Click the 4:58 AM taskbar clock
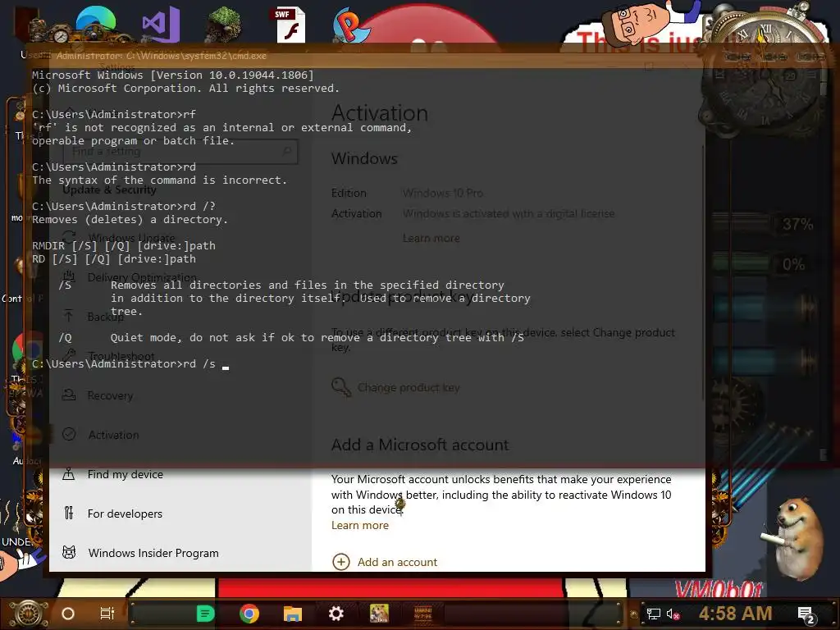 pyautogui.click(x=735, y=614)
